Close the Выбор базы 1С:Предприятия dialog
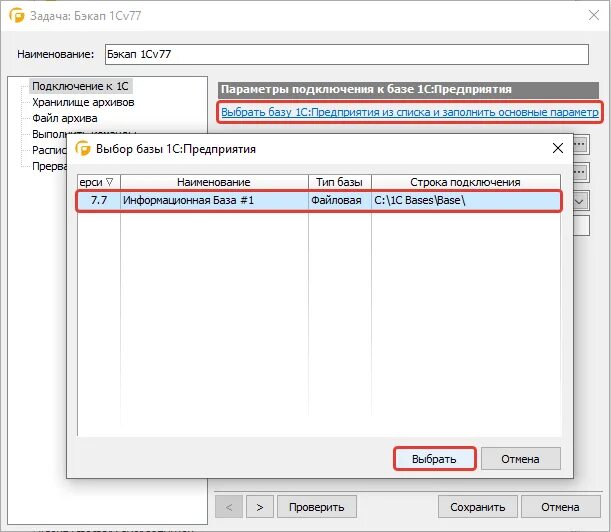The height and width of the screenshot is (532, 611). [x=558, y=148]
